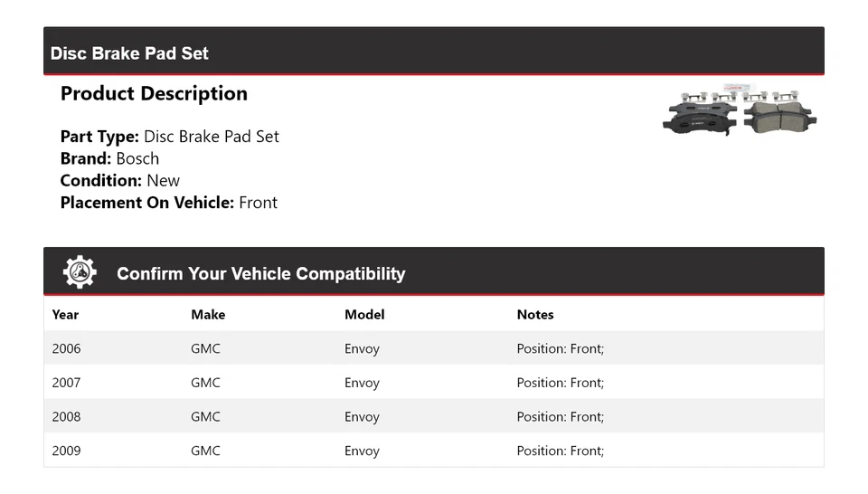Select the 2007 year cell
The height and width of the screenshot is (494, 868).
pos(66,383)
